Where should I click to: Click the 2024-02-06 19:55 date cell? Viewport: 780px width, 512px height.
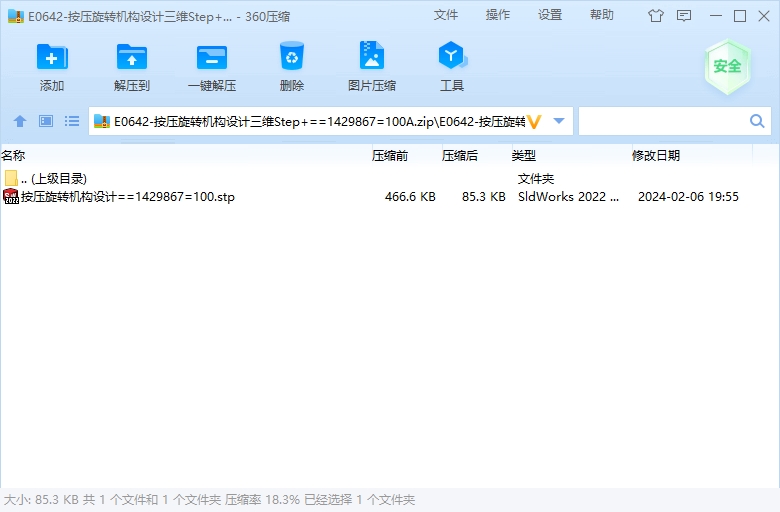688,197
